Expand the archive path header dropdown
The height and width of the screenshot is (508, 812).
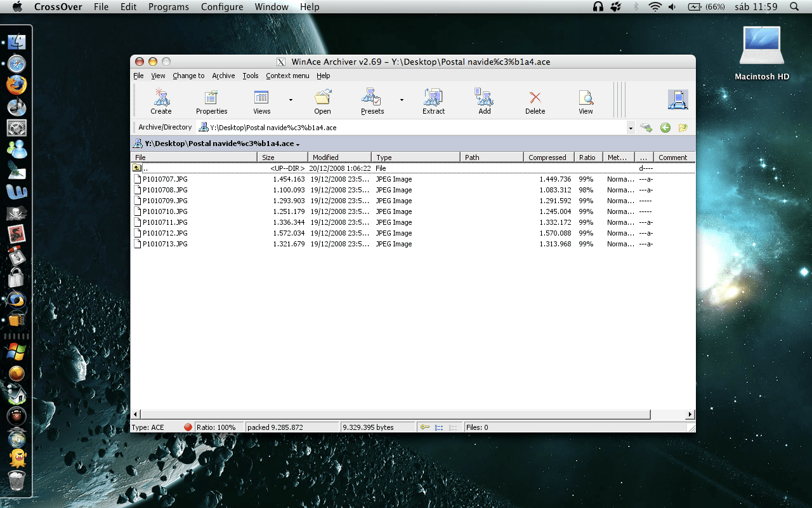click(x=298, y=144)
